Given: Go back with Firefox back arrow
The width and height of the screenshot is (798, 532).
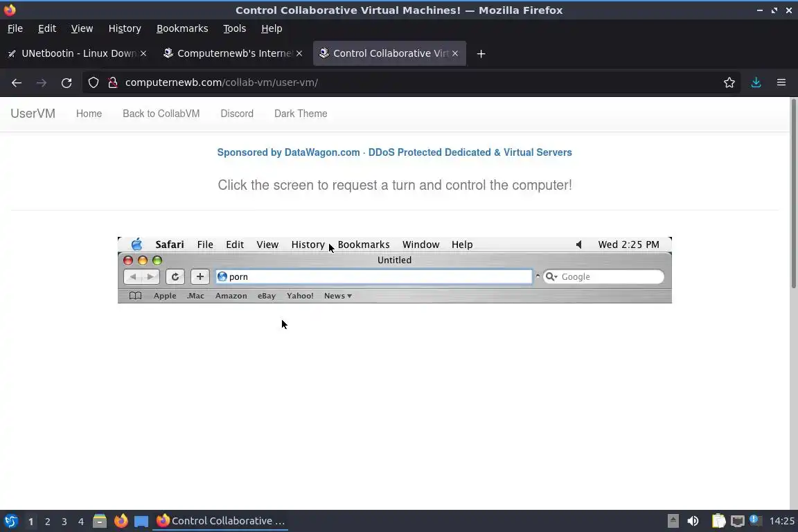Looking at the screenshot, I should coord(17,82).
